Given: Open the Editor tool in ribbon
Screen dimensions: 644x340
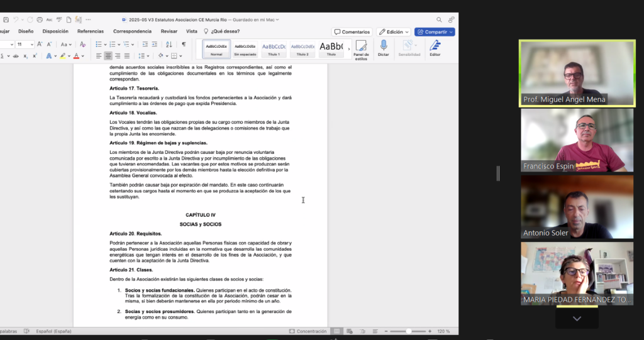Looking at the screenshot, I should (435, 48).
